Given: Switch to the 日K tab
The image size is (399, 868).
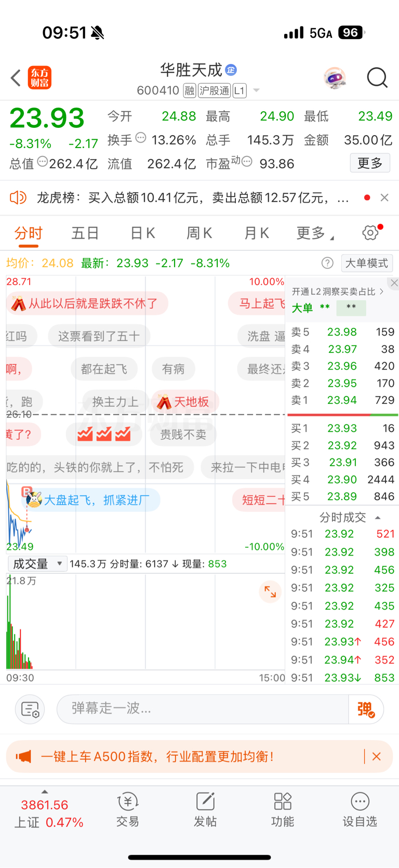Looking at the screenshot, I should point(142,233).
